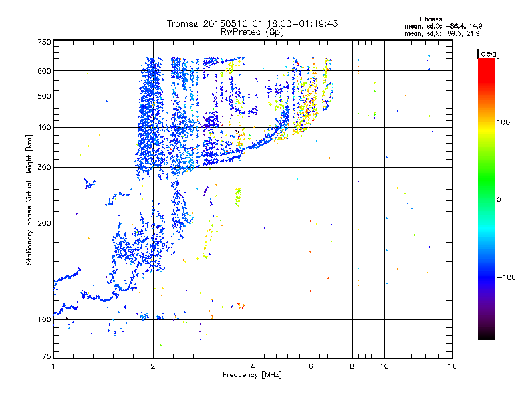Click the y-axis tick label '300'

(x=45, y=168)
